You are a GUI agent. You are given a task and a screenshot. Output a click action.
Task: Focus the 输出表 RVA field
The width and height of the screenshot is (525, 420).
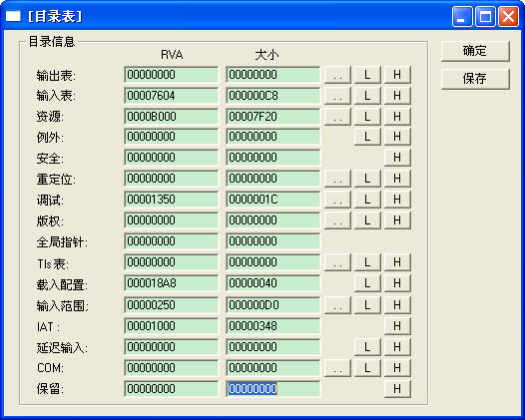pyautogui.click(x=171, y=75)
